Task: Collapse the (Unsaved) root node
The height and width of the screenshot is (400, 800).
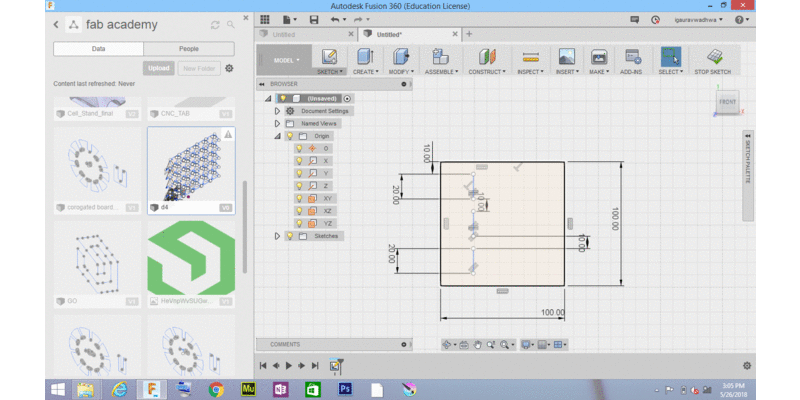Action: [x=268, y=98]
